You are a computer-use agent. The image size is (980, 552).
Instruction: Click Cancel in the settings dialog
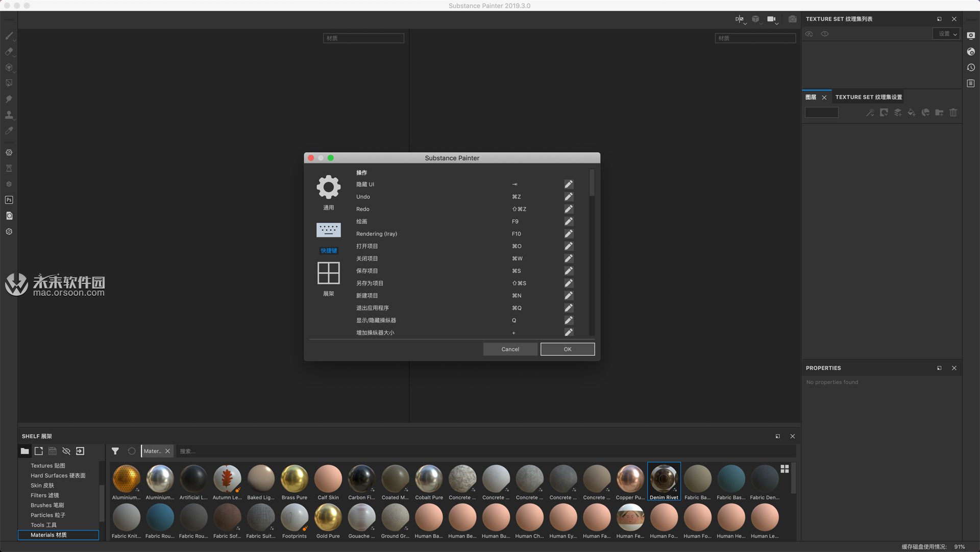pos(510,349)
